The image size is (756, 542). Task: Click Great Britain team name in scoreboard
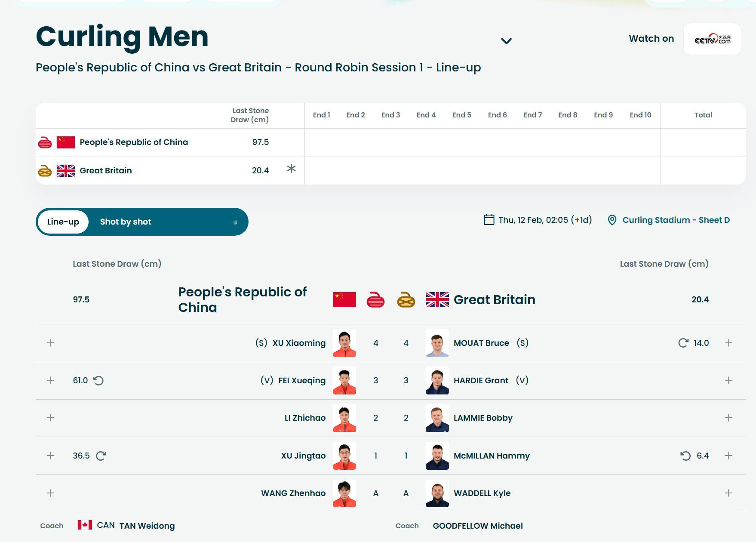coord(106,171)
